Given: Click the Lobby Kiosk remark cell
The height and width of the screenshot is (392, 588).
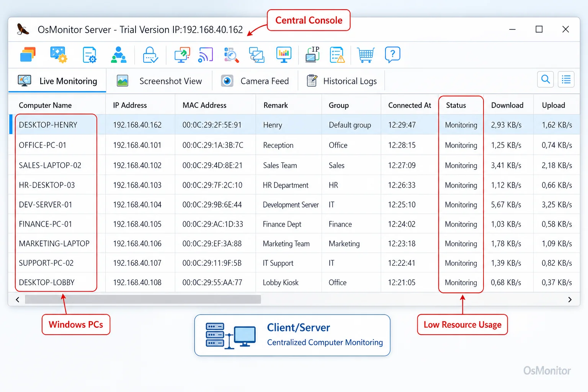Looking at the screenshot, I should click(281, 283).
